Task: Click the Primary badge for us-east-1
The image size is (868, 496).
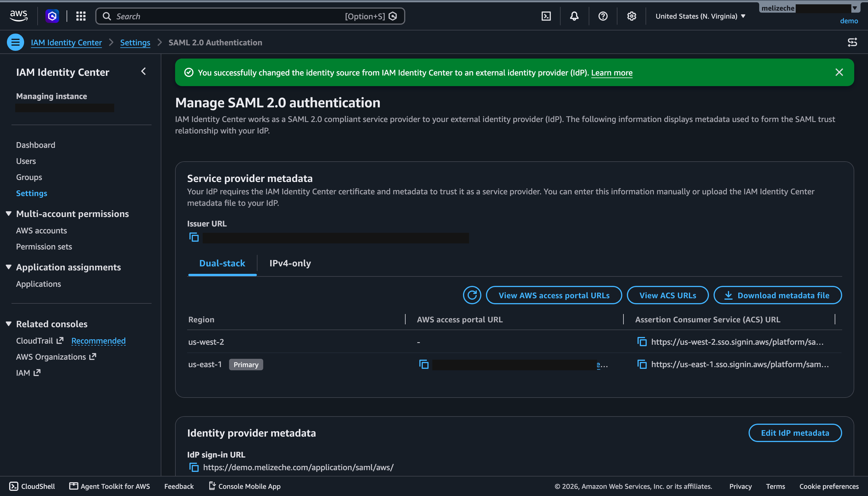Action: pyautogui.click(x=246, y=365)
